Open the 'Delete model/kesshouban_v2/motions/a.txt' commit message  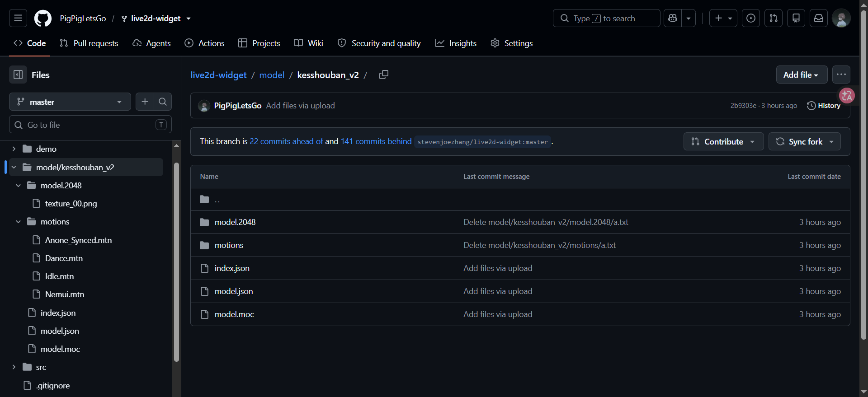539,245
